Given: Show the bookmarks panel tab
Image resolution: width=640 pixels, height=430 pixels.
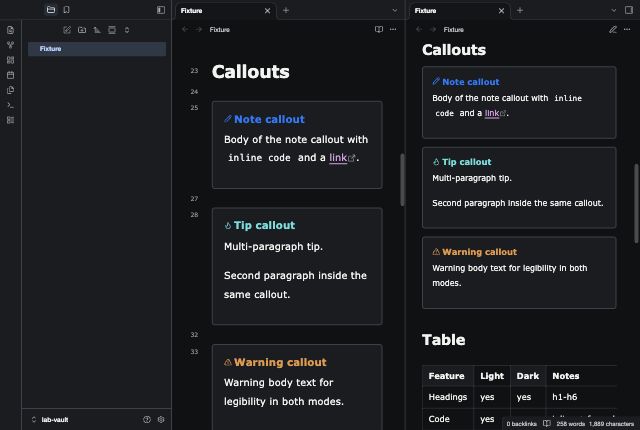Looking at the screenshot, I should [x=67, y=10].
